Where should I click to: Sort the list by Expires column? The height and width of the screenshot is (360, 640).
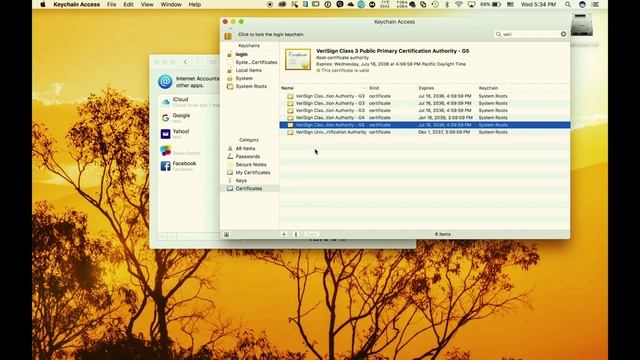coord(446,88)
